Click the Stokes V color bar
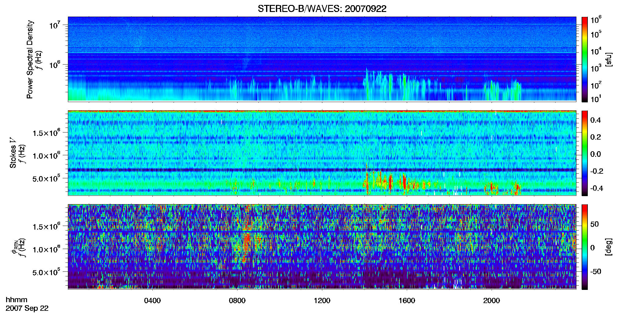This screenshot has width=644, height=332. [x=584, y=153]
